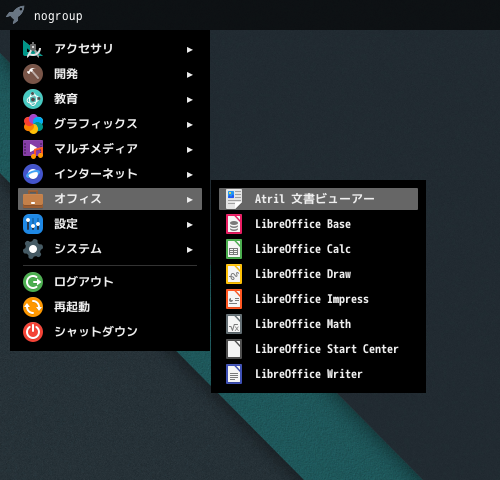This screenshot has width=500, height=480.
Task: Click the LibreOffice Math formula icon
Action: click(234, 324)
